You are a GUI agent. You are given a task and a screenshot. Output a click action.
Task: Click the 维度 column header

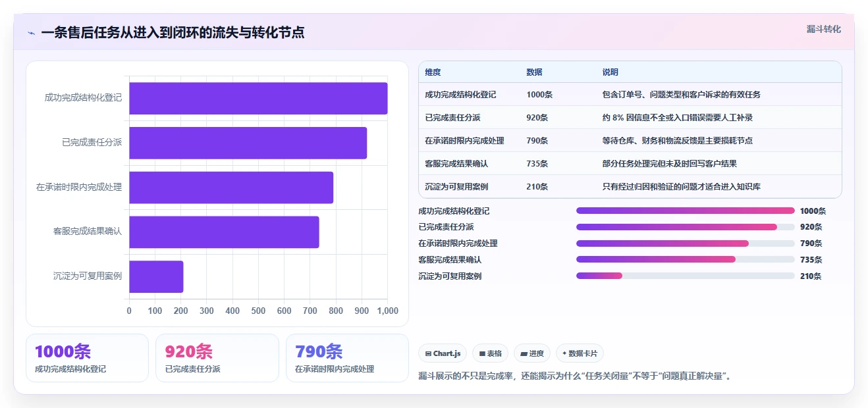433,72
